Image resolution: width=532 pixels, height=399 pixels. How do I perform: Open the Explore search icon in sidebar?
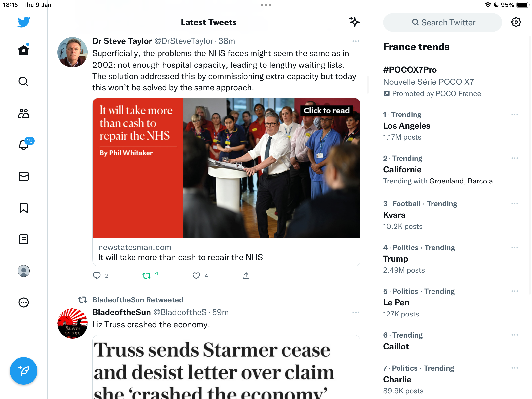point(24,82)
